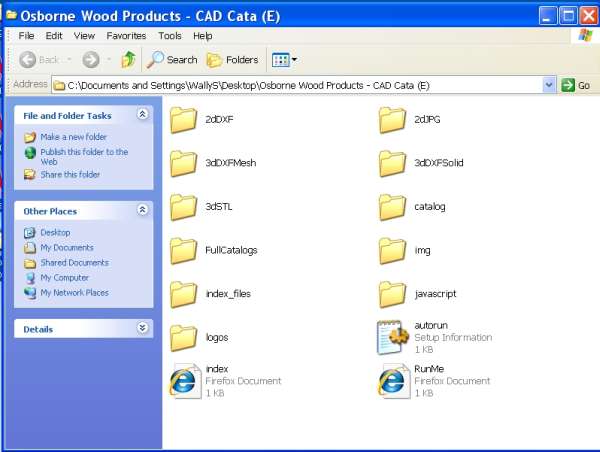Screen dimensions: 600x452
Task: Click the File and Folder Tasks header text
Action: (x=67, y=116)
